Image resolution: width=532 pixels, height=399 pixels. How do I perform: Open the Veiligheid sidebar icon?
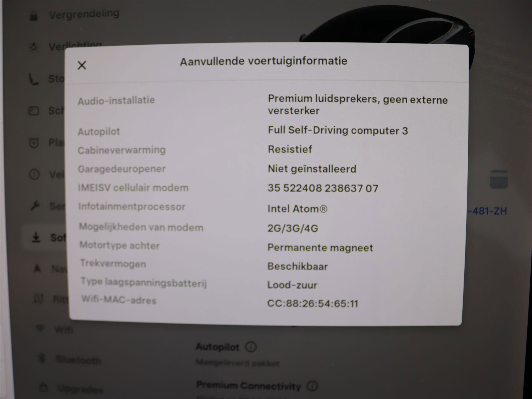point(34,175)
